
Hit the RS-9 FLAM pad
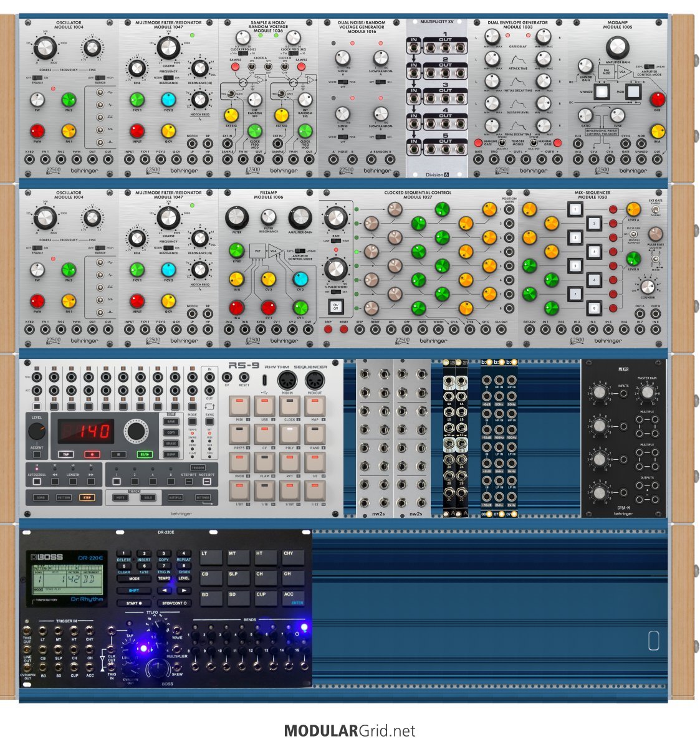click(x=264, y=462)
